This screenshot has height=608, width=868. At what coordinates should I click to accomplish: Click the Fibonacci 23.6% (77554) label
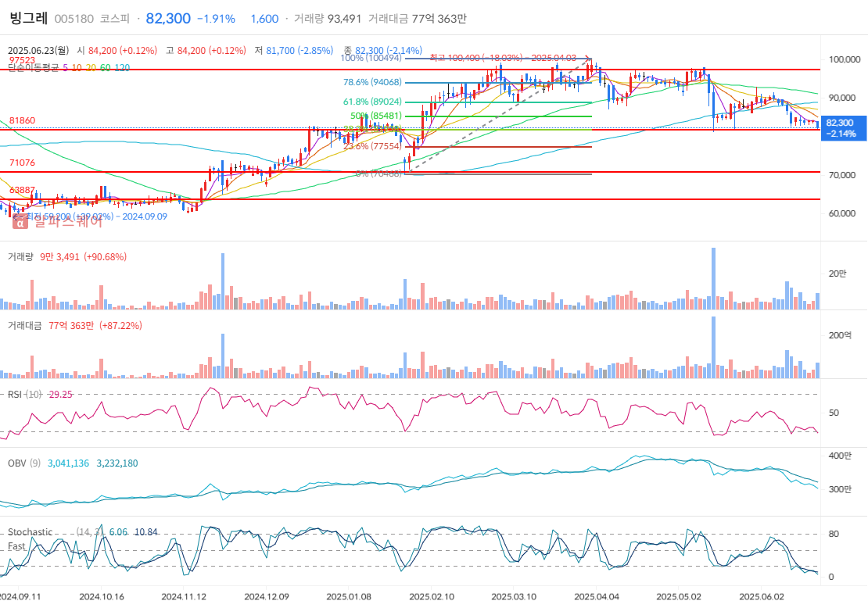pos(372,147)
